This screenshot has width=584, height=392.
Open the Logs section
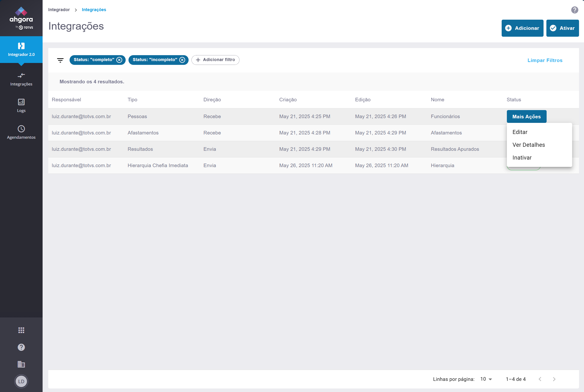[x=21, y=106]
